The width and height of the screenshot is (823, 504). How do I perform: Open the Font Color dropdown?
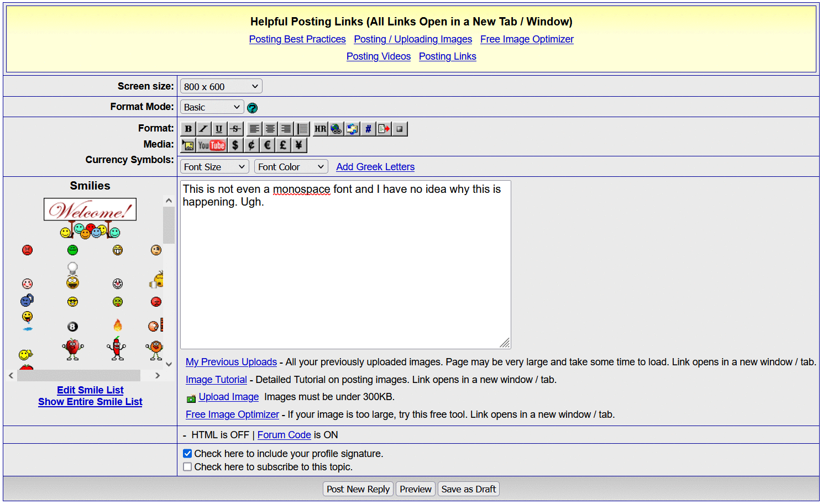tap(291, 166)
